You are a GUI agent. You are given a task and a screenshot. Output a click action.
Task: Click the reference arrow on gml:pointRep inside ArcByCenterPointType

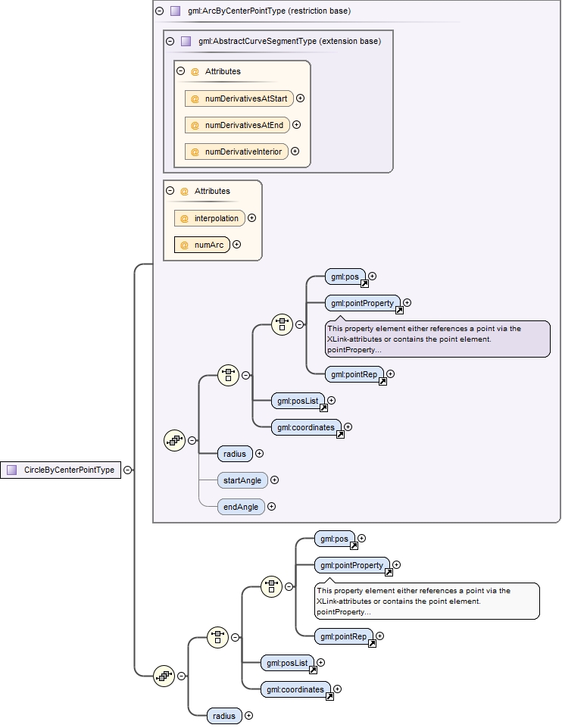tap(382, 381)
